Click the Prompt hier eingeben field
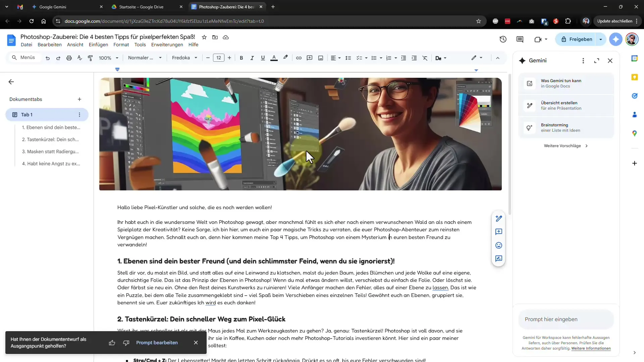Image resolution: width=644 pixels, height=362 pixels. pos(566,319)
